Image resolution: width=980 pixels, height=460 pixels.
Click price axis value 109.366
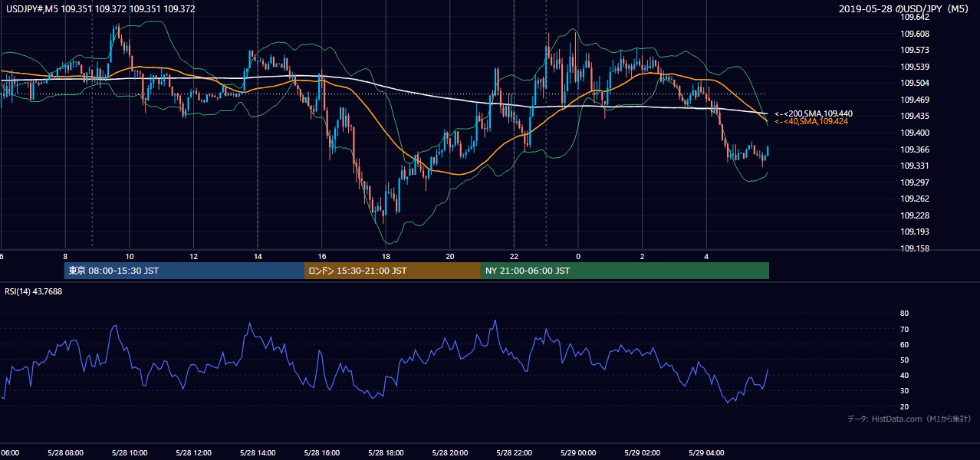[915, 149]
